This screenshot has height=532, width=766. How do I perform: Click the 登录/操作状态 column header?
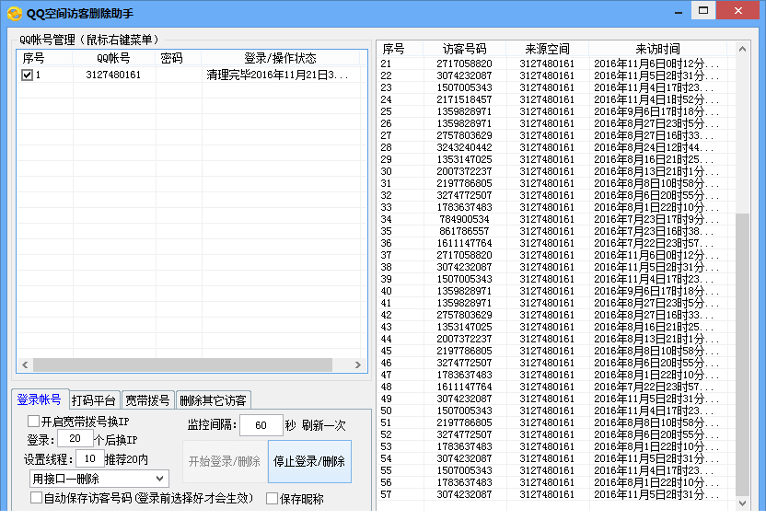point(281,58)
